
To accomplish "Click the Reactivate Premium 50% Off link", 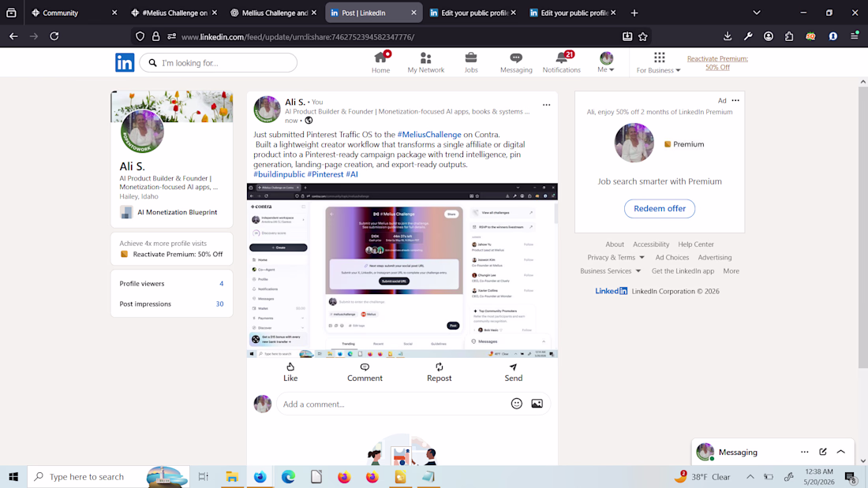I will (x=717, y=62).
